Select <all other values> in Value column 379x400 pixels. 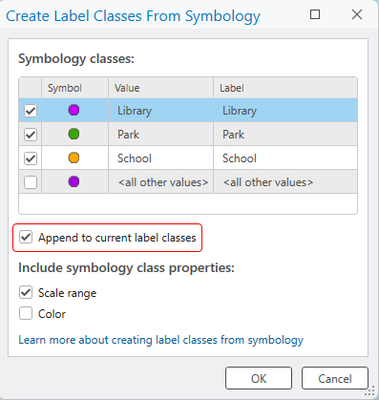point(161,182)
